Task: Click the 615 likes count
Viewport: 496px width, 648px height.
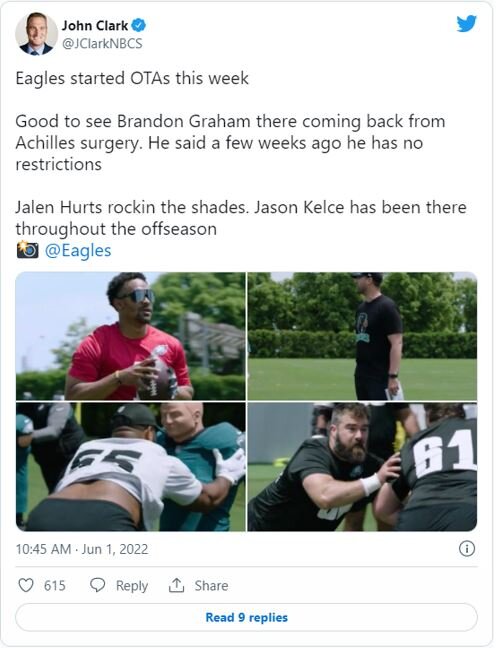Action: pyautogui.click(x=55, y=586)
